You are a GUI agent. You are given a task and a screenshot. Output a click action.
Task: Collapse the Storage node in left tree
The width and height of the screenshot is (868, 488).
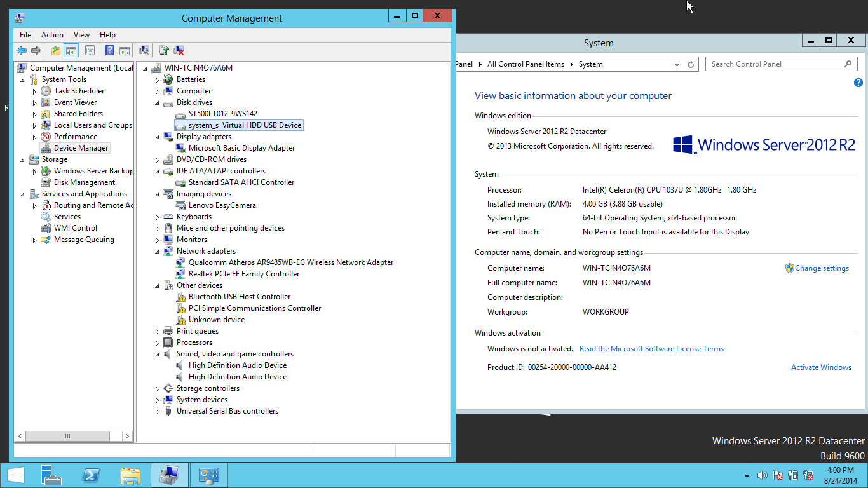point(23,159)
